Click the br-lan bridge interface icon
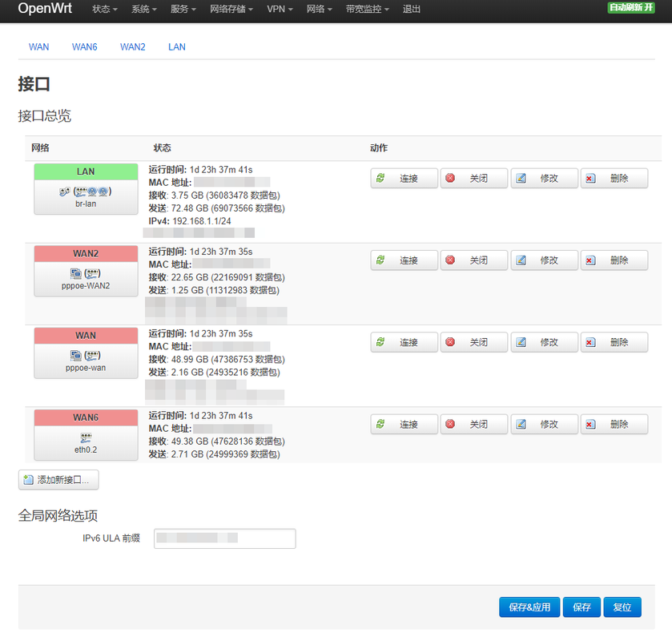 64,191
